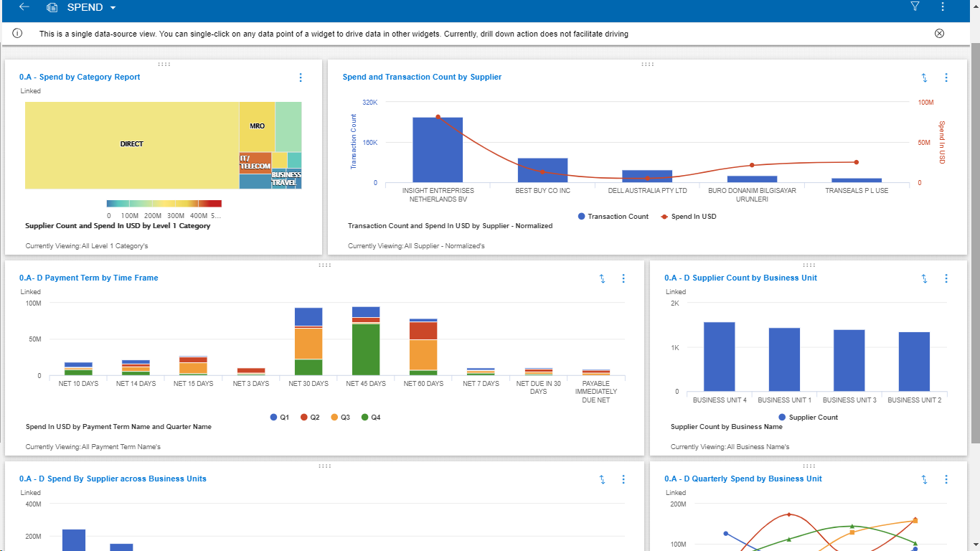Select the green Q4 segment of NET 45 DAYS
980x551 pixels.
pyautogui.click(x=366, y=349)
